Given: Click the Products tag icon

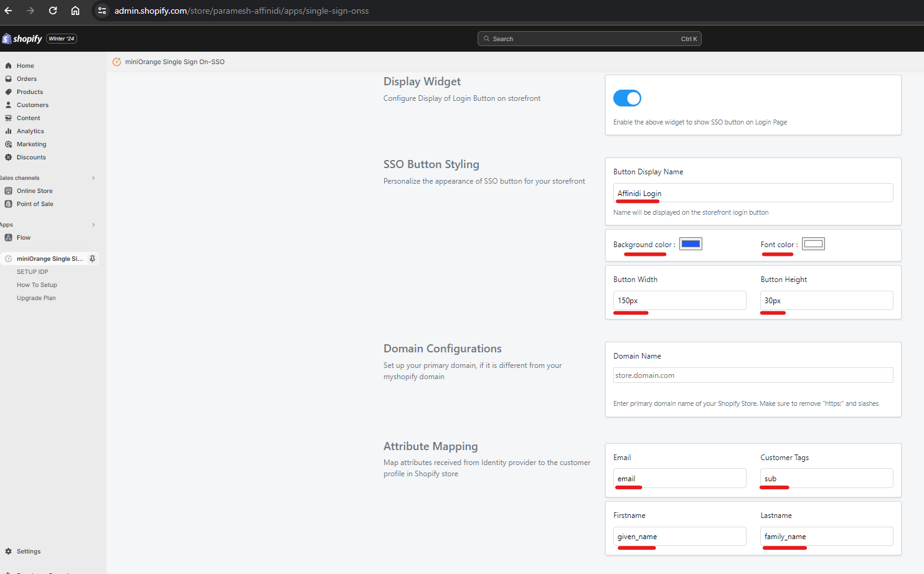Looking at the screenshot, I should 9,92.
